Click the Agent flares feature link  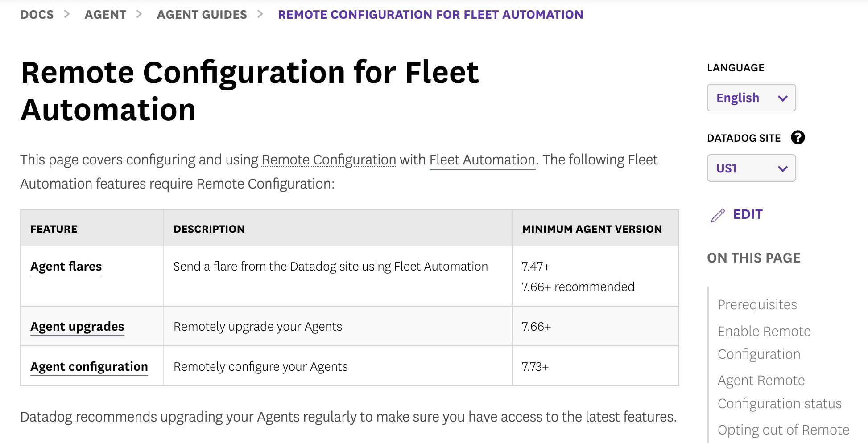pos(66,266)
